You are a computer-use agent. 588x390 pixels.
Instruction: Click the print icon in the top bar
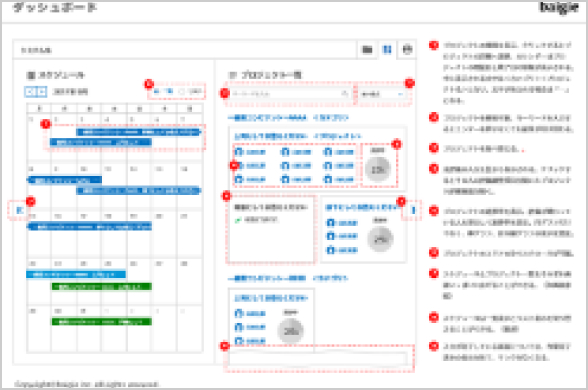407,50
